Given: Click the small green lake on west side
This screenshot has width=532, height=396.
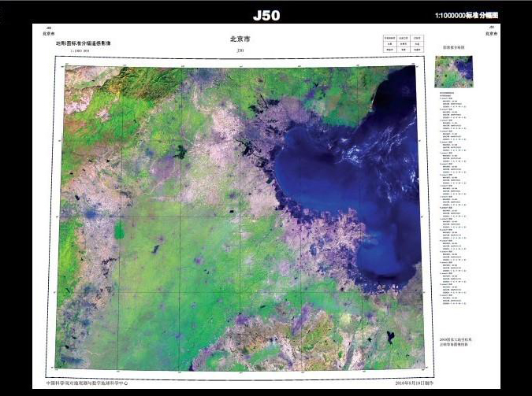Looking at the screenshot, I should point(119,230).
